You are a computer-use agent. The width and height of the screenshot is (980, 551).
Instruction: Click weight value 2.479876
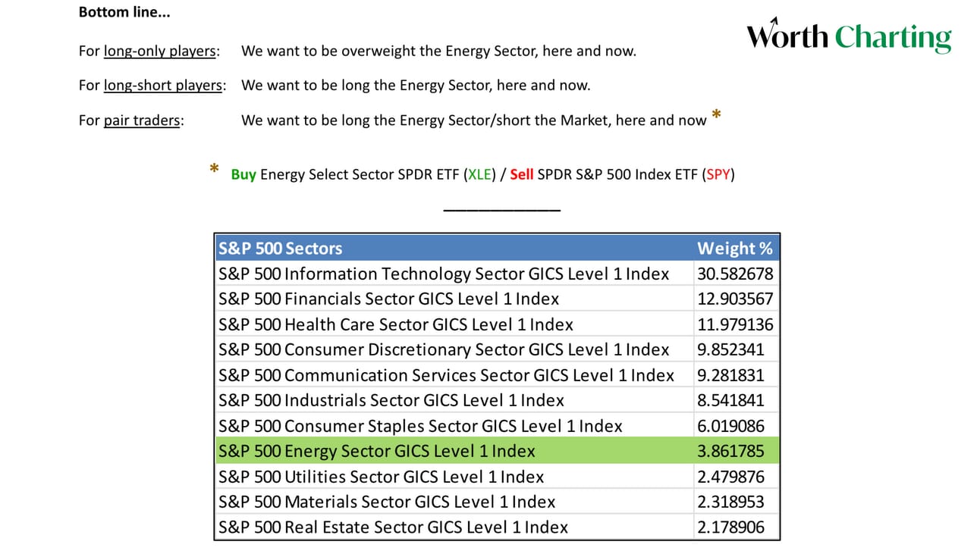(x=730, y=477)
